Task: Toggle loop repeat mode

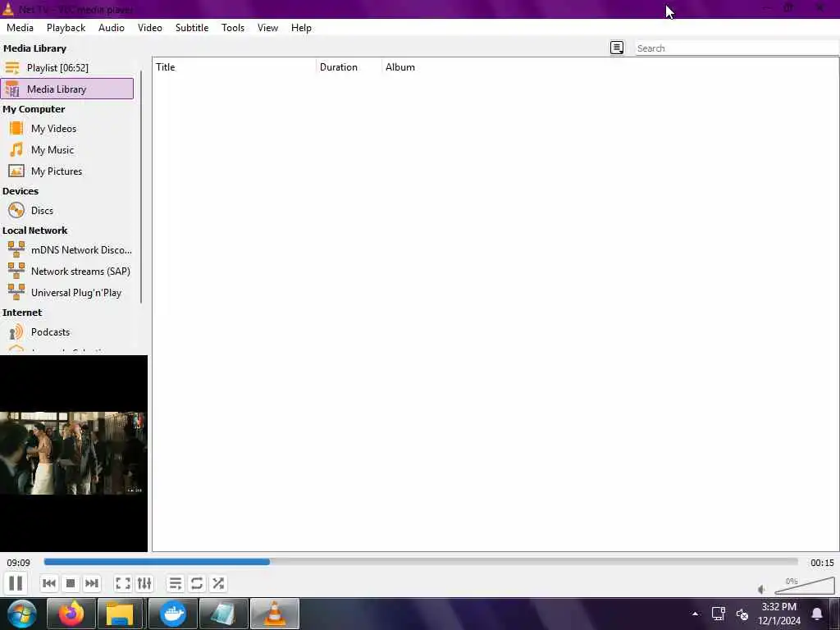Action: [x=197, y=583]
